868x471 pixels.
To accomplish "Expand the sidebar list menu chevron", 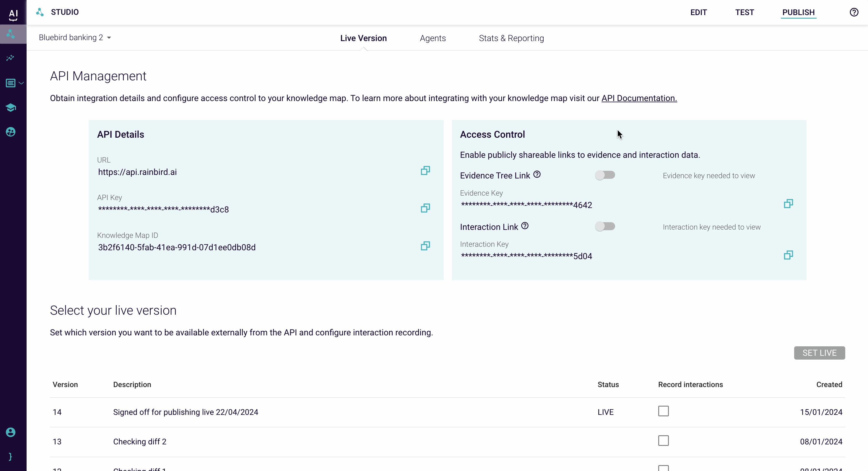I will coord(21,83).
